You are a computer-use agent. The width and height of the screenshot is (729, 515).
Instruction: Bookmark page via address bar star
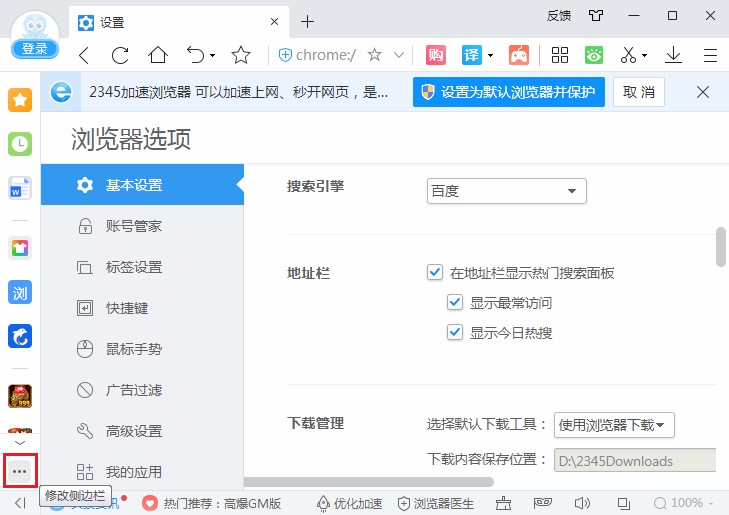[x=374, y=55]
